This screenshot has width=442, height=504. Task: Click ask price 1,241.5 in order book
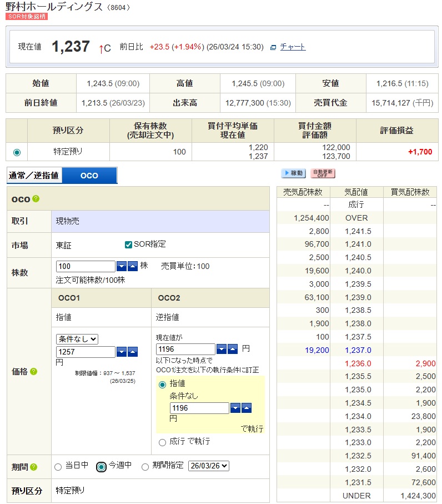tap(358, 231)
